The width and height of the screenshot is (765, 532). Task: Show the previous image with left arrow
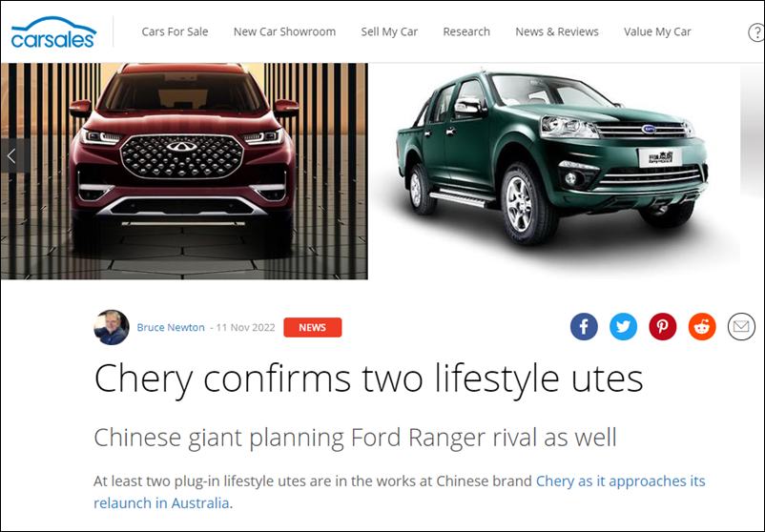[13, 156]
